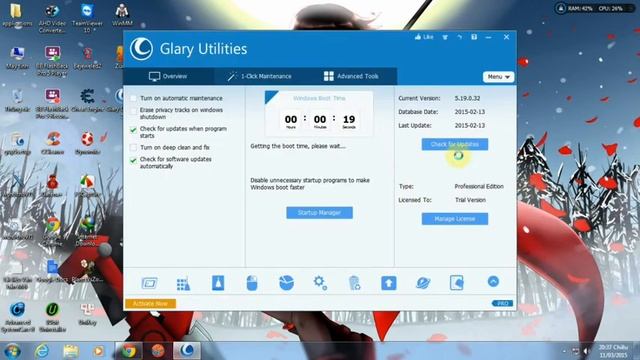Select the yellow folder desktop icon
The image size is (640, 360).
[16, 15]
